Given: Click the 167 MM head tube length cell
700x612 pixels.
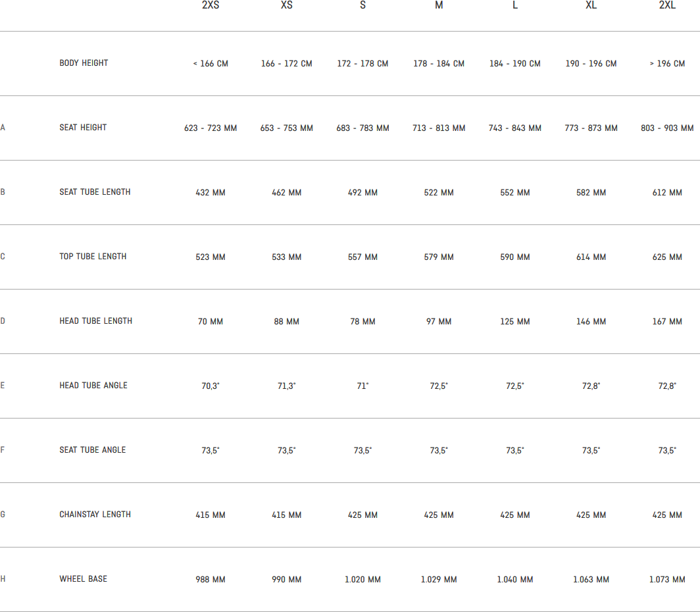Looking at the screenshot, I should coord(667,322).
